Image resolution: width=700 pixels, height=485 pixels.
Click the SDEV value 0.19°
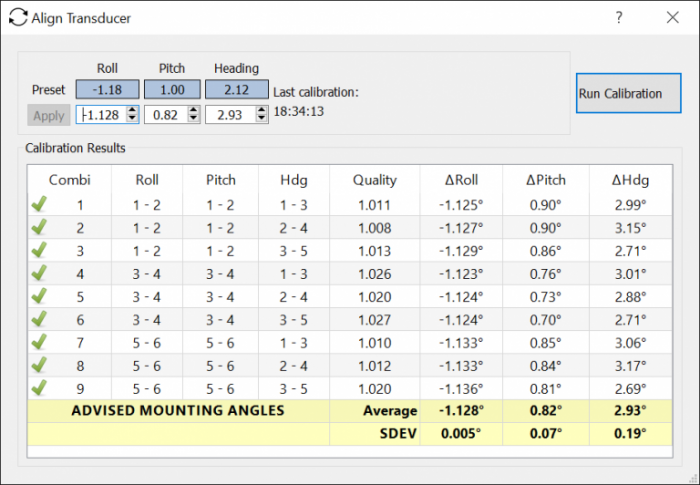click(630, 434)
